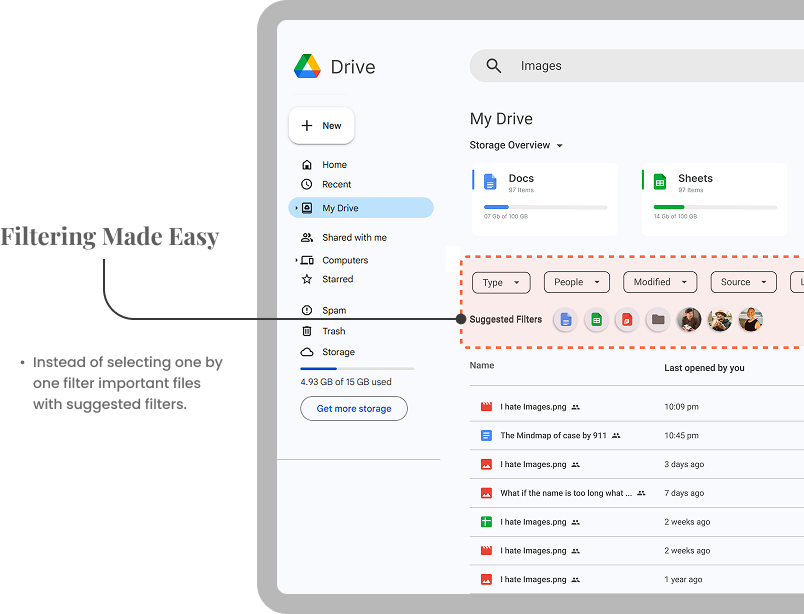Click the Shared with me people icon

click(x=307, y=237)
